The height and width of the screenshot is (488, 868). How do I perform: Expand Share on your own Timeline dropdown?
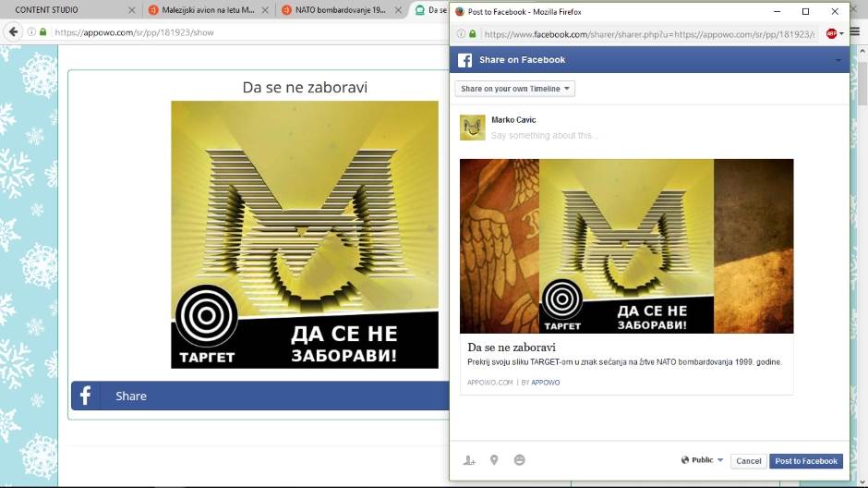pyautogui.click(x=514, y=89)
